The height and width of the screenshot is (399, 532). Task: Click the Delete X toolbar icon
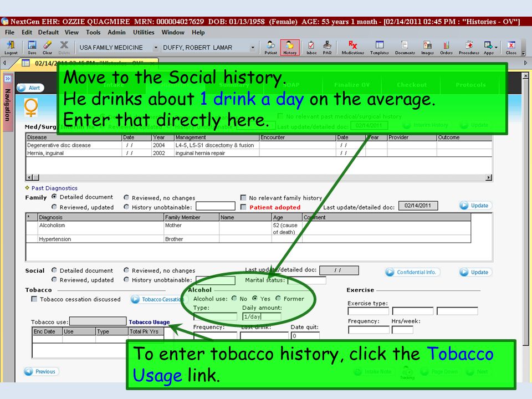pos(64,47)
